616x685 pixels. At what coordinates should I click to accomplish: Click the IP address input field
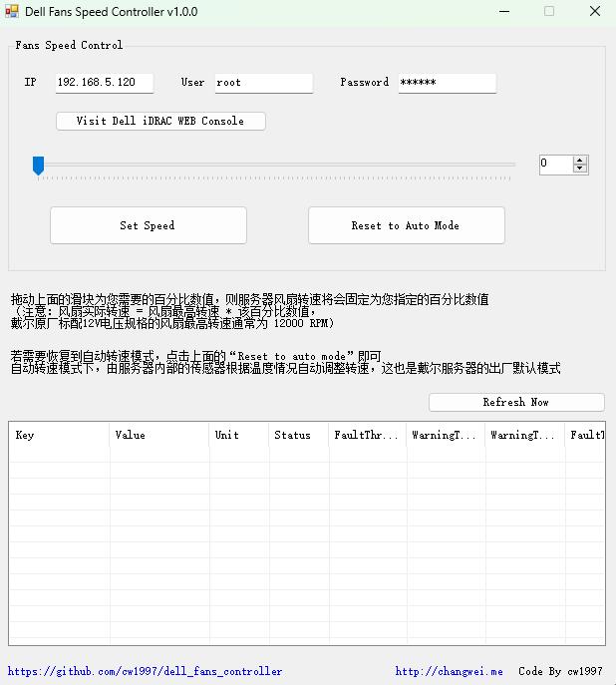click(105, 83)
